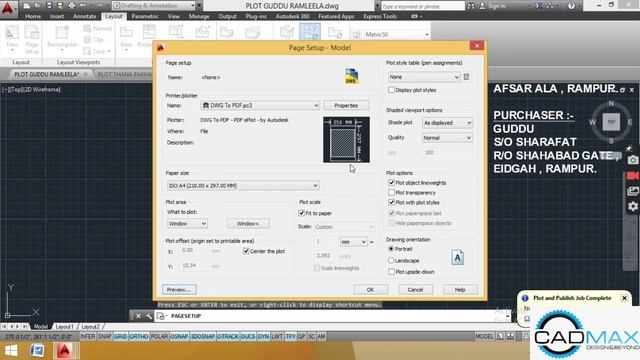
Task: Click the red record icon on sidebar
Action: pos(633,176)
